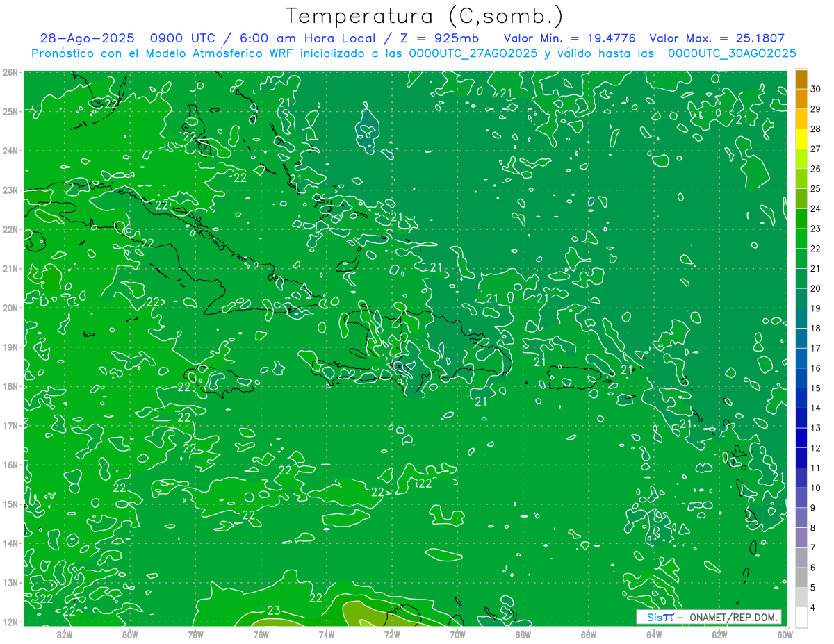The height and width of the screenshot is (644, 834).
Task: Click the "22N" latitude axis label
Action: coord(10,229)
